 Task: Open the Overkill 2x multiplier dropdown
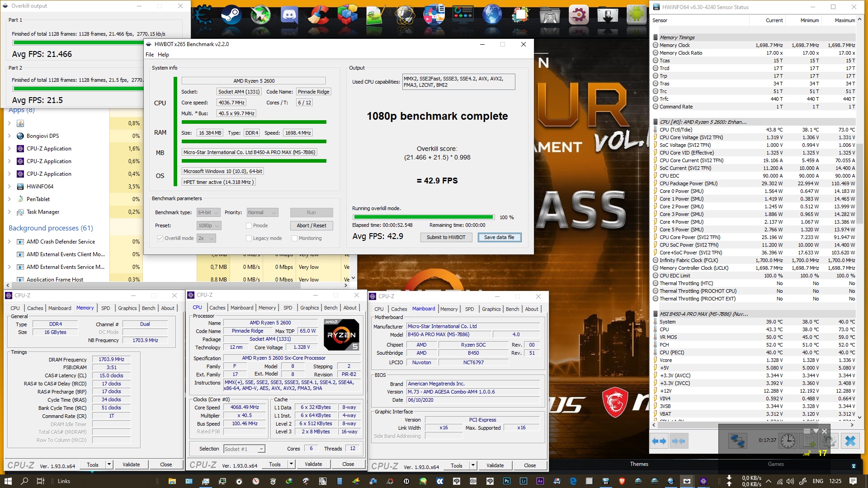tap(206, 238)
